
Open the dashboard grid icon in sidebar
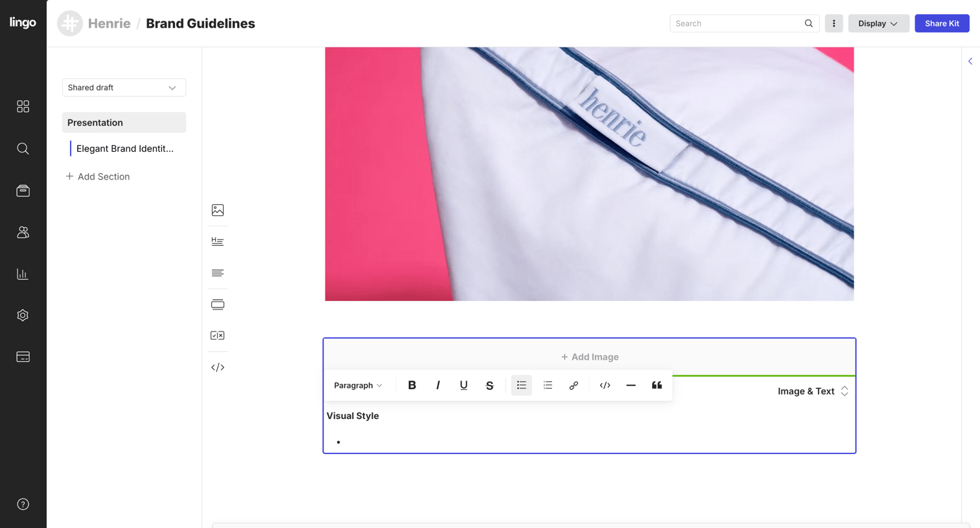click(x=23, y=106)
